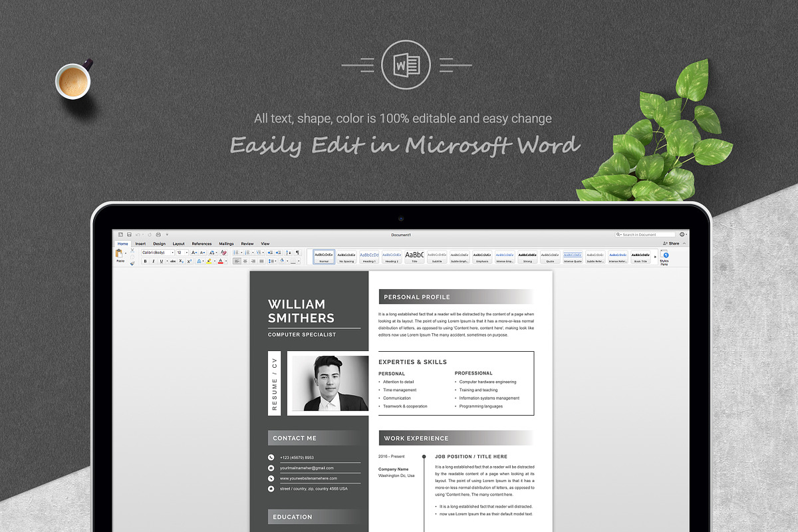Click the Decrease Indent icon
798x532 pixels.
[x=270, y=253]
